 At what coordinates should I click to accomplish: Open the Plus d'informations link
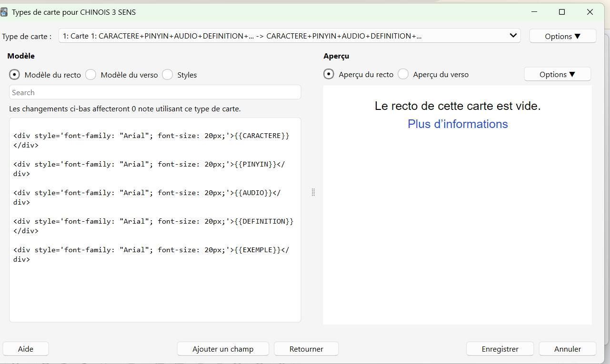pos(458,124)
